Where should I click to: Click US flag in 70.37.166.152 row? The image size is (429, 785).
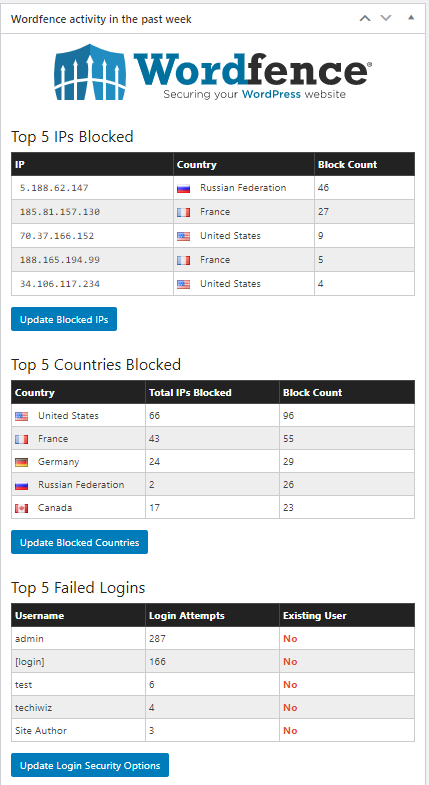183,237
